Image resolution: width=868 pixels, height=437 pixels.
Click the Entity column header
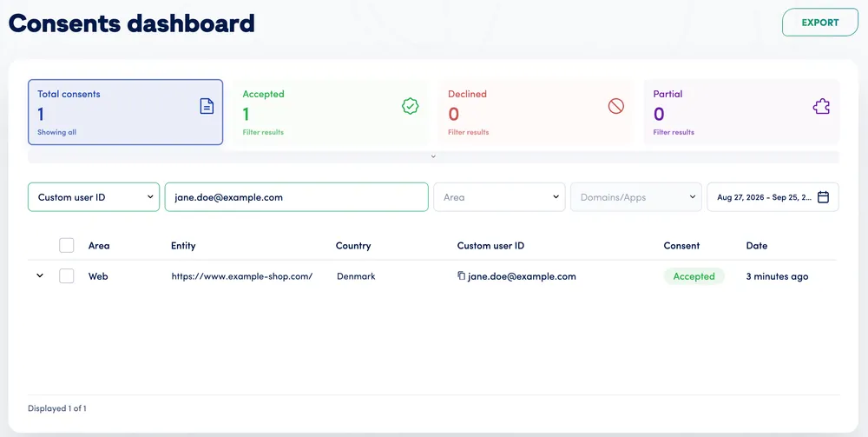[183, 245]
